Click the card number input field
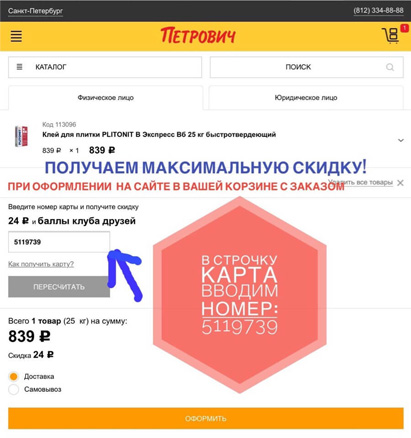Viewport: 411px width, 438px height. (59, 242)
